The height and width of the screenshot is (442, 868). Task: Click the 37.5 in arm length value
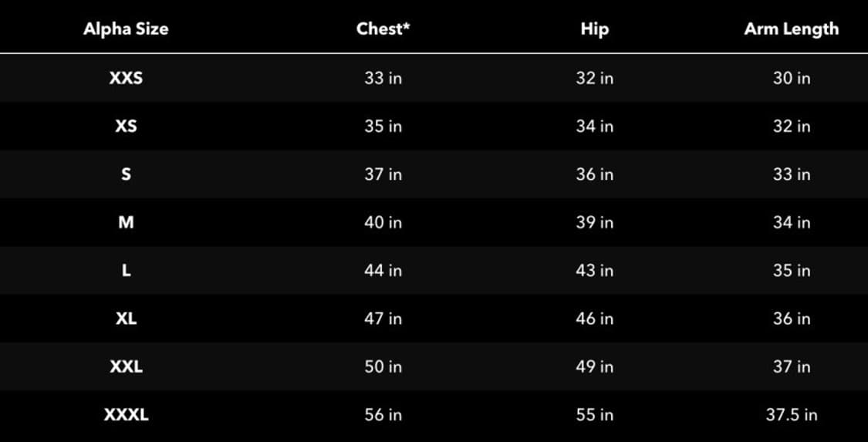point(791,415)
